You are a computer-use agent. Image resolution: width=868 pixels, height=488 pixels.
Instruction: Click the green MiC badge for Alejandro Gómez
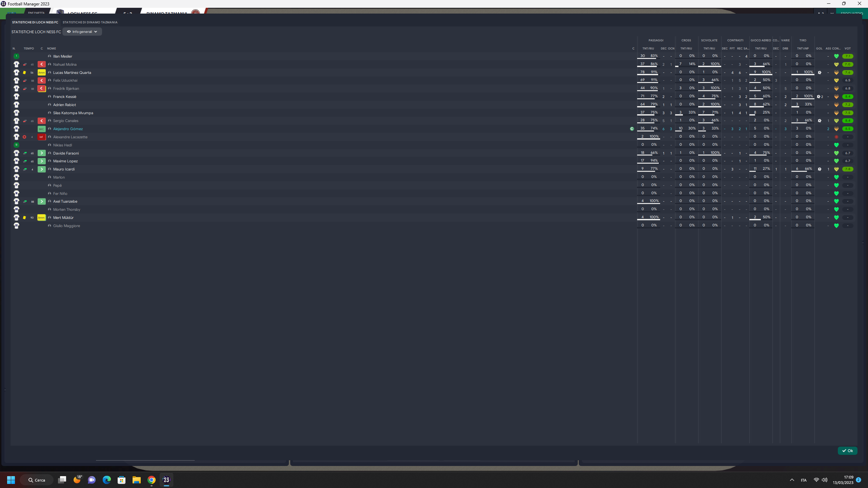pyautogui.click(x=41, y=129)
